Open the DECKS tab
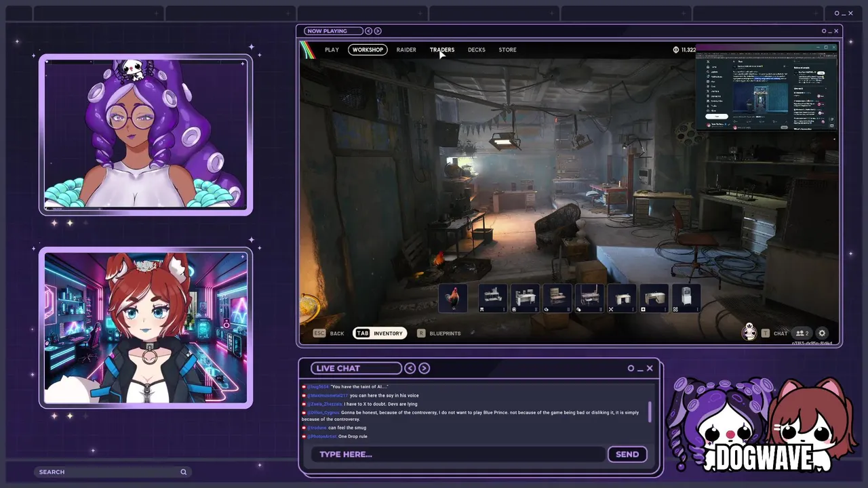868x488 pixels. pos(476,49)
